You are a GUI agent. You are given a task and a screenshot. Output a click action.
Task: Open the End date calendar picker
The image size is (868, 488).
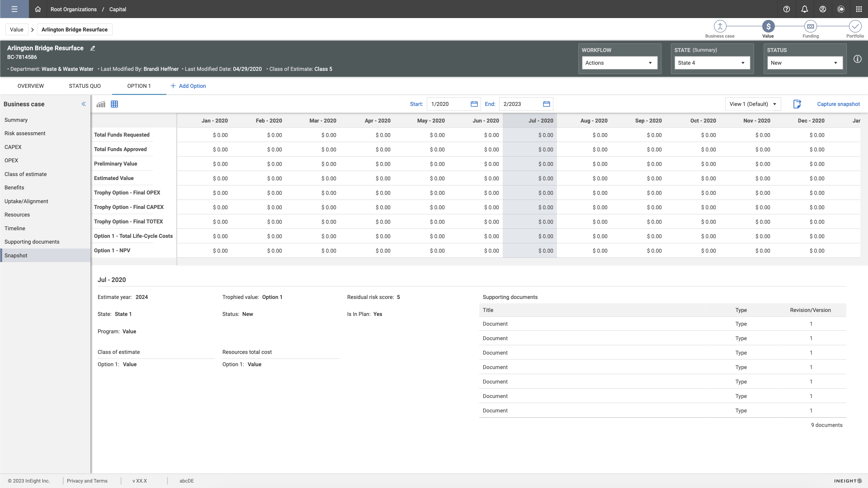click(x=546, y=104)
